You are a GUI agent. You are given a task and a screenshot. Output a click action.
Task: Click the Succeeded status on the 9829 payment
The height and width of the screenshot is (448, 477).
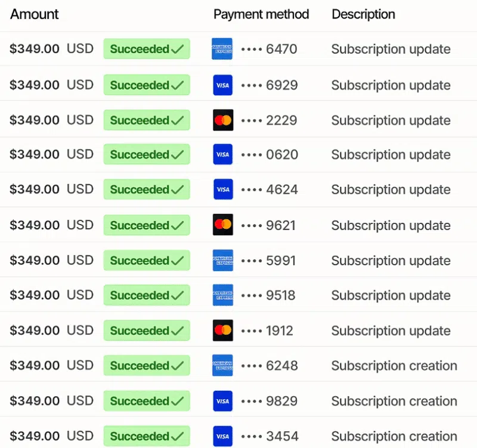point(147,401)
